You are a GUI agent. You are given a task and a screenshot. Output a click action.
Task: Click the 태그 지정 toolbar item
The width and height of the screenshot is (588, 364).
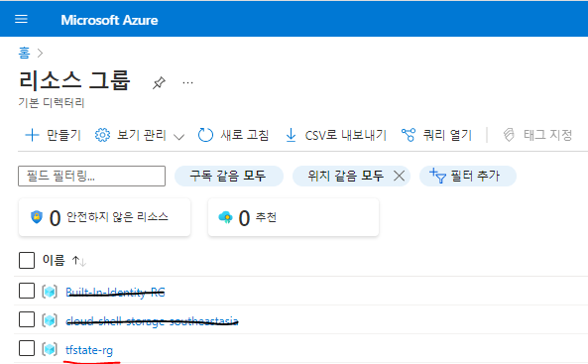(537, 135)
